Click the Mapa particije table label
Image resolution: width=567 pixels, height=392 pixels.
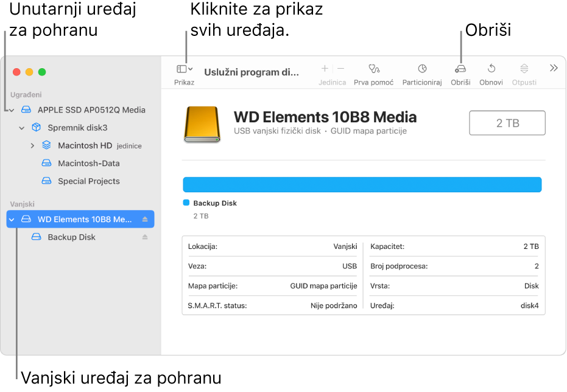tap(213, 285)
